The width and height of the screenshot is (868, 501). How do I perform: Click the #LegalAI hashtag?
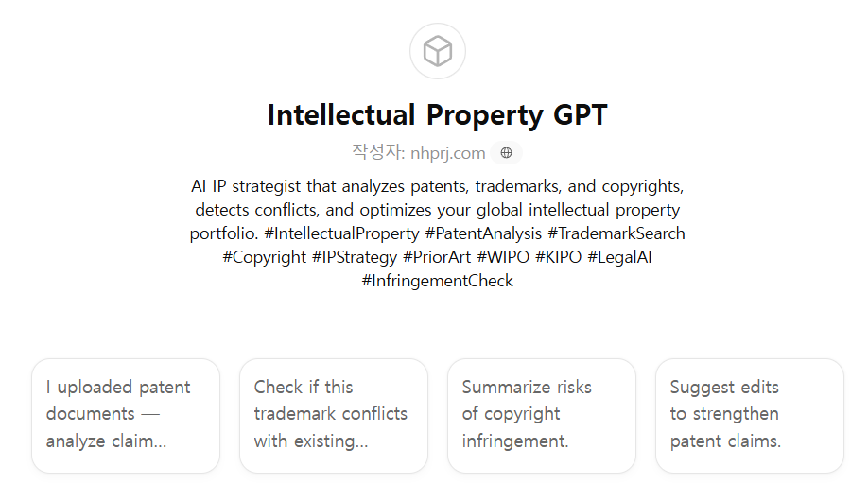point(619,257)
